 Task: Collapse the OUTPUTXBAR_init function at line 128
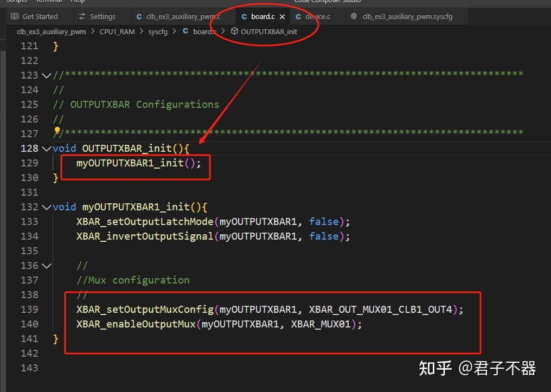46,148
